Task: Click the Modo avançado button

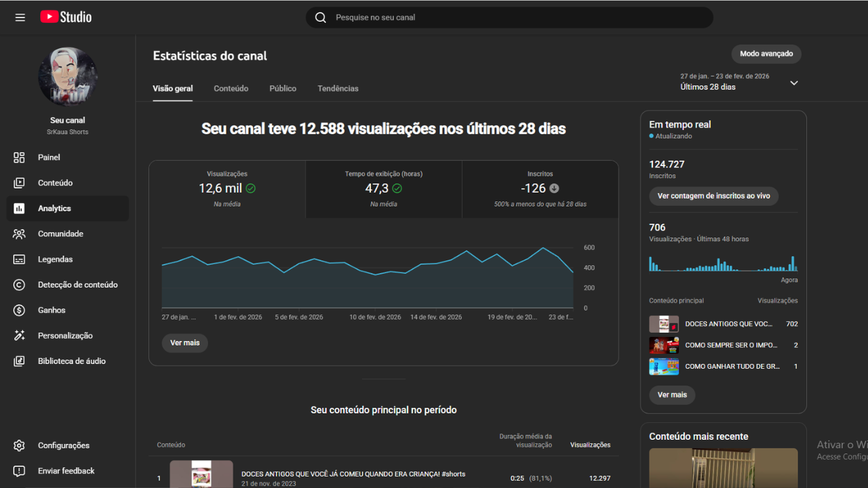Action: coord(766,54)
